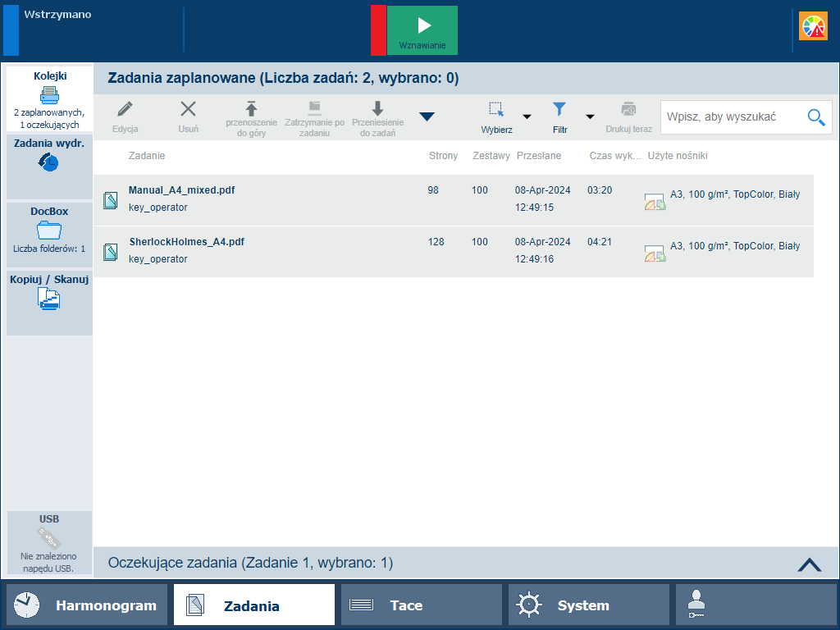Sort by Przesłane column header
840x630 pixels.
pos(539,155)
